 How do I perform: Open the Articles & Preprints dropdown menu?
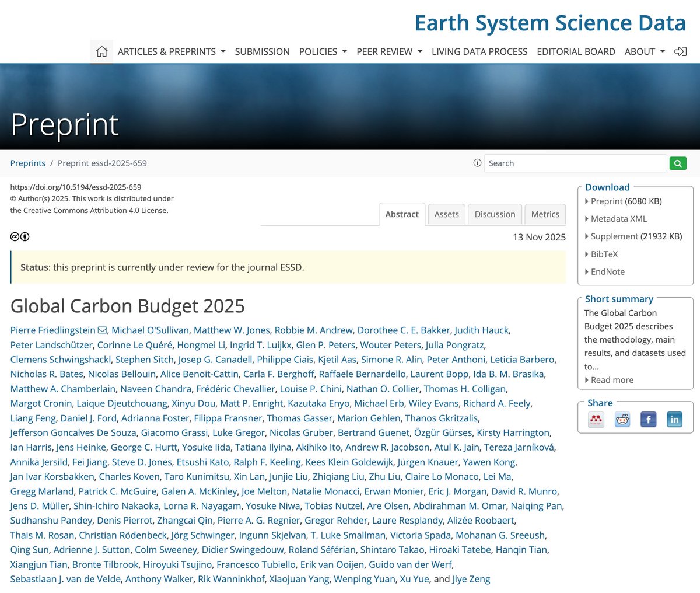(x=171, y=51)
